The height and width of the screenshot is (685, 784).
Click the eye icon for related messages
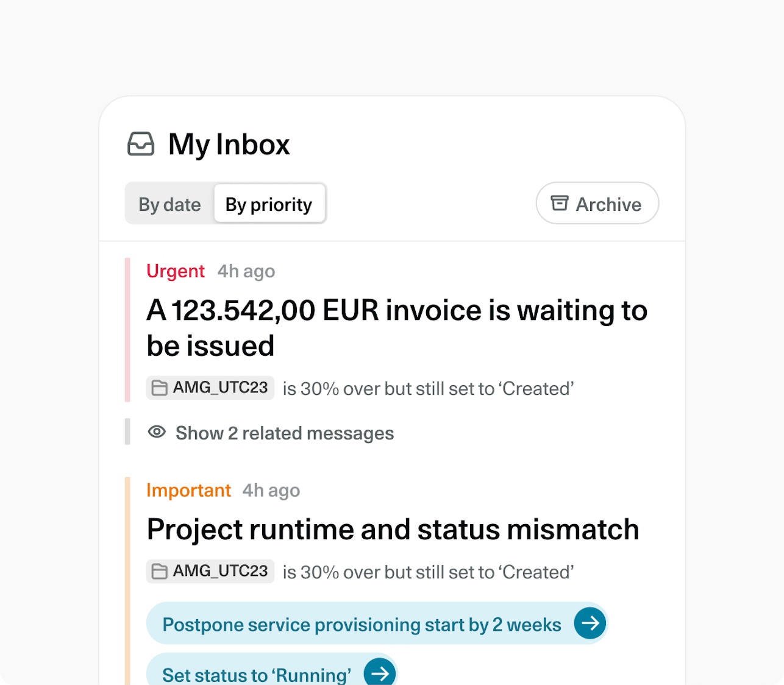tap(157, 432)
